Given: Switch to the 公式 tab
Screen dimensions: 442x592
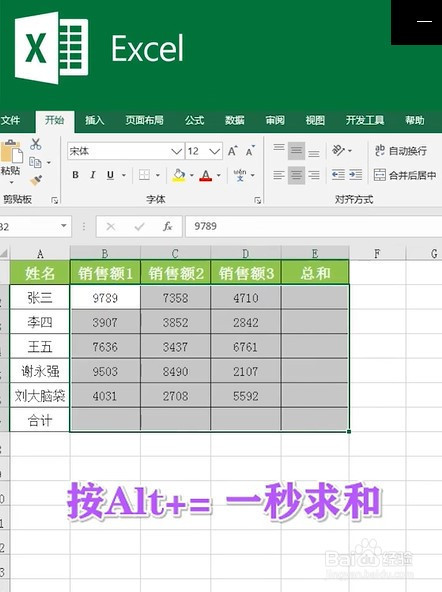Looking at the screenshot, I should point(194,120).
